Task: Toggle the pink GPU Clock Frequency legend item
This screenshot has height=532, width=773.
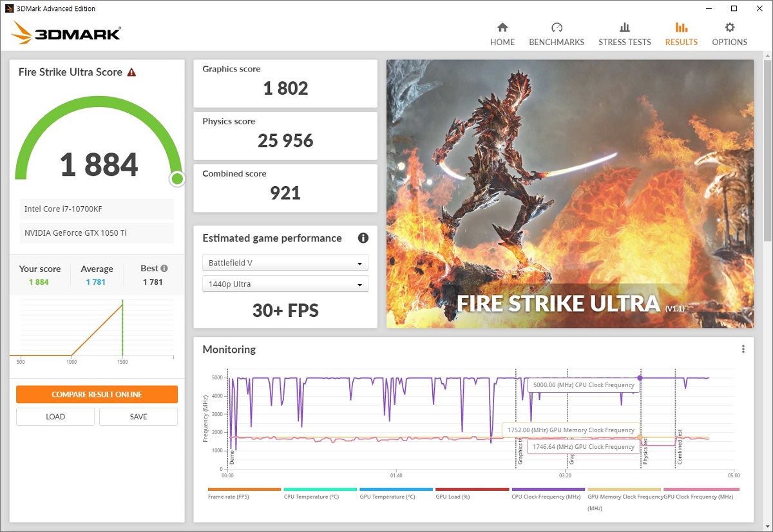Action: point(701,493)
